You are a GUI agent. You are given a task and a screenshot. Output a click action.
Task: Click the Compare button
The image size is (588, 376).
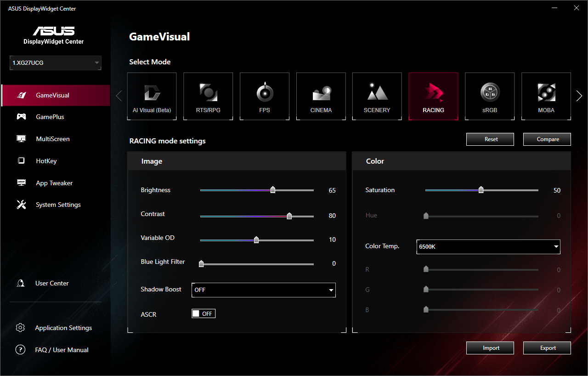point(547,139)
